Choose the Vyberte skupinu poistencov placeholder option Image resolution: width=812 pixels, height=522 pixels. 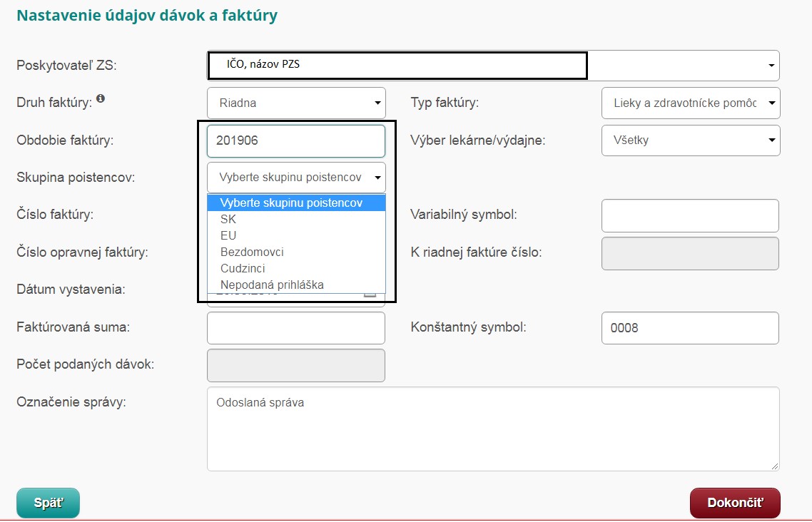tap(291, 203)
